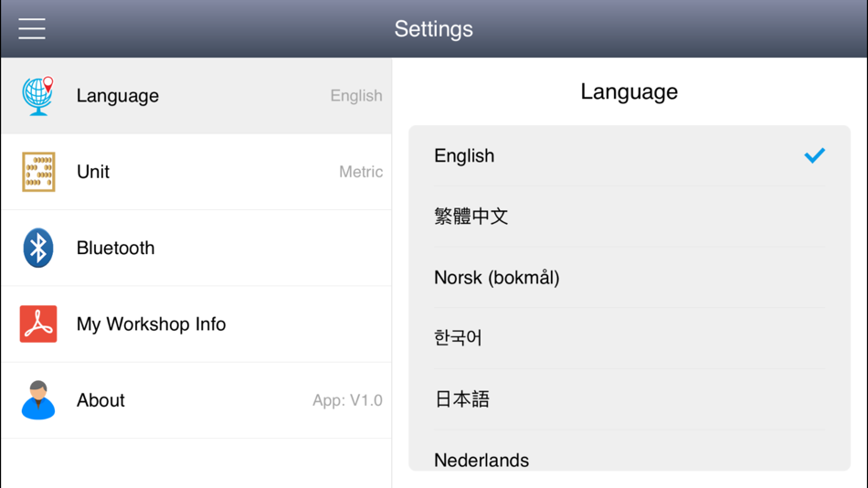Open the Bluetooth settings row
Screen dimensions: 868x488
coord(196,248)
